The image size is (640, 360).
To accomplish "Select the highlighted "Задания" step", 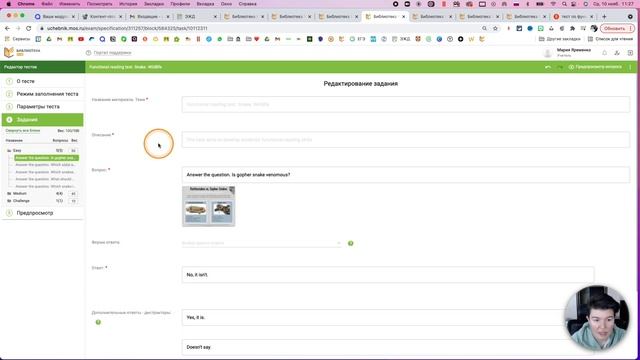I will (x=42, y=120).
